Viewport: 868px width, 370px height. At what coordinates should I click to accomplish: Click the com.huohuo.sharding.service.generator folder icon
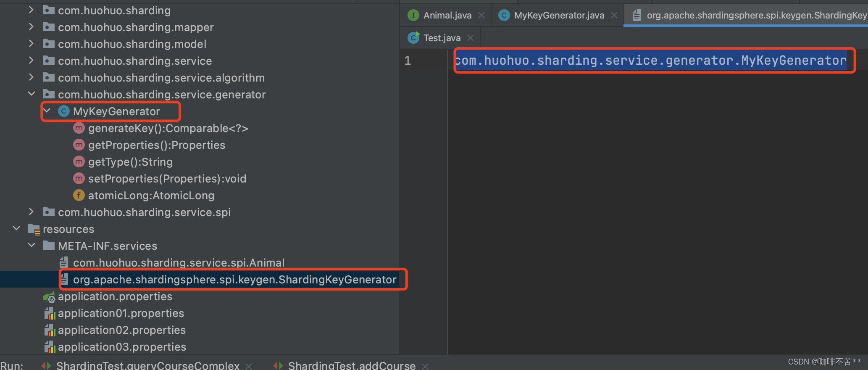[49, 94]
